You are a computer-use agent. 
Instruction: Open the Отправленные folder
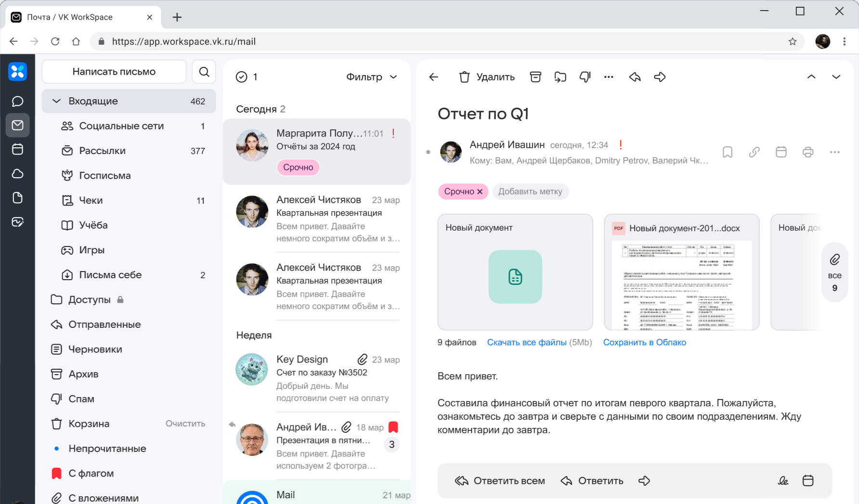pyautogui.click(x=104, y=324)
